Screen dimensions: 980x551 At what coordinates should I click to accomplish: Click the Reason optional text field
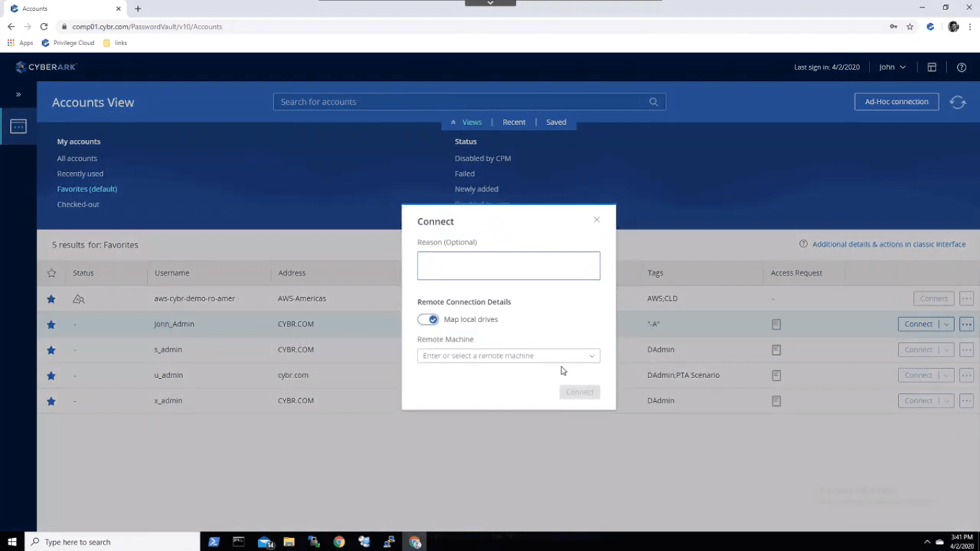(x=509, y=265)
